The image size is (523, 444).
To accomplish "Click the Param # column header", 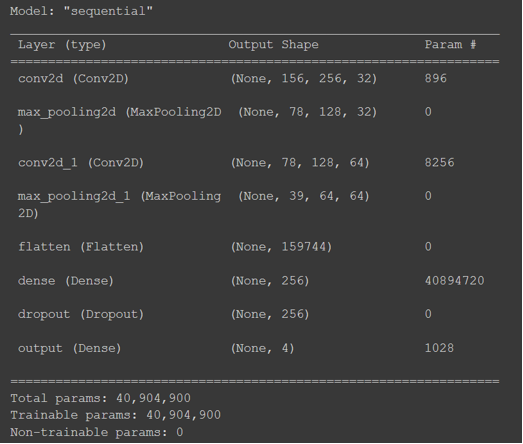I will pos(450,44).
